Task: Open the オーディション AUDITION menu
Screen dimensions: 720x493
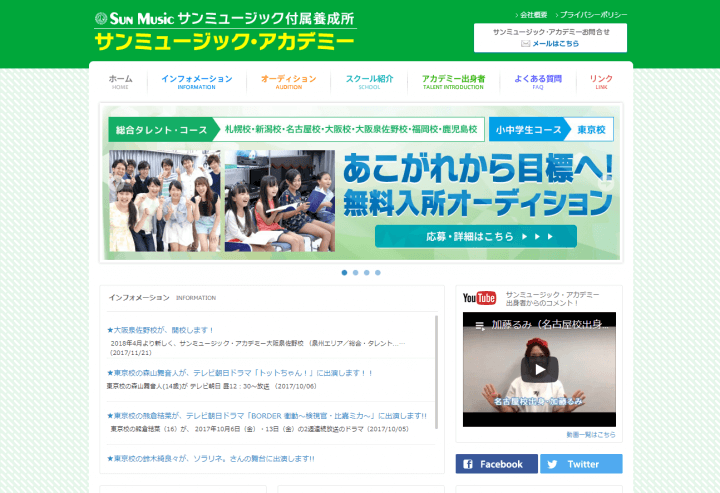Action: [x=288, y=82]
